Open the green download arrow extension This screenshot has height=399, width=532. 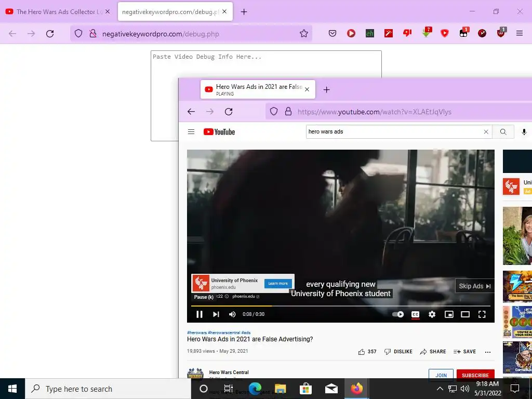427,32
